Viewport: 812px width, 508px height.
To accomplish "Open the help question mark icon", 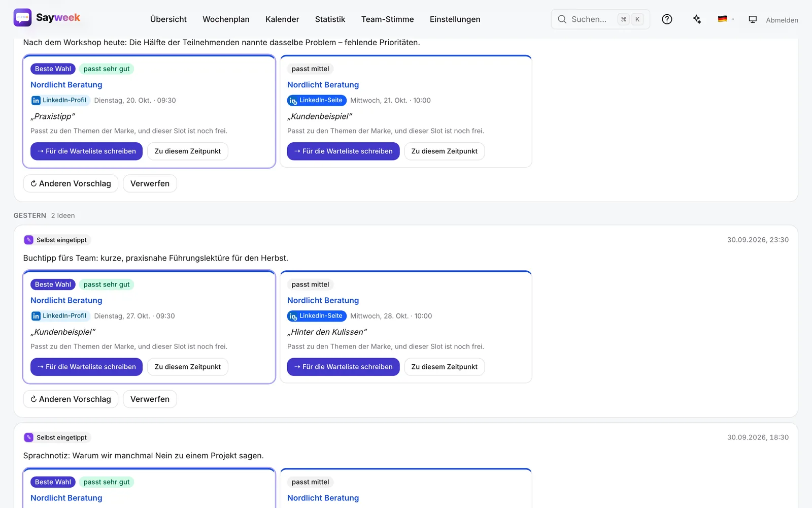I will coord(667,19).
